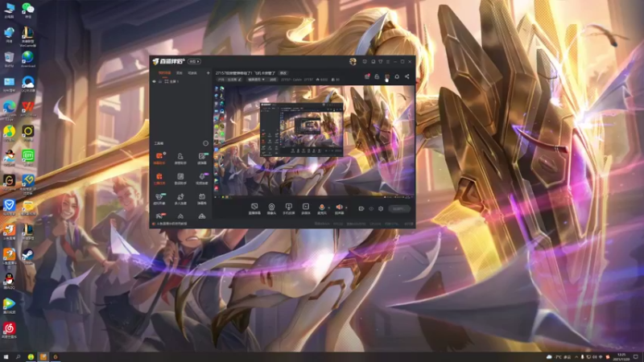The width and height of the screenshot is (644, 362).
Task: Add a multimedia source with play-box icon
Action: point(306,208)
